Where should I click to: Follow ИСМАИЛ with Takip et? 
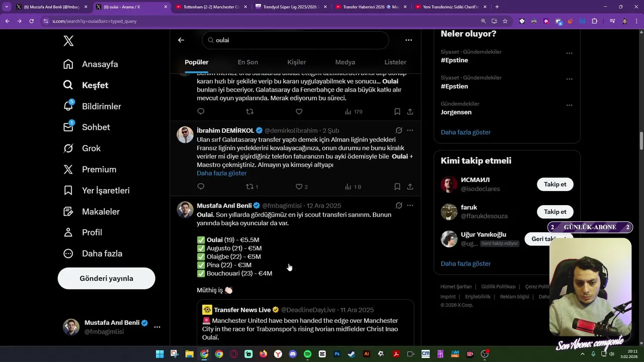[555, 185]
